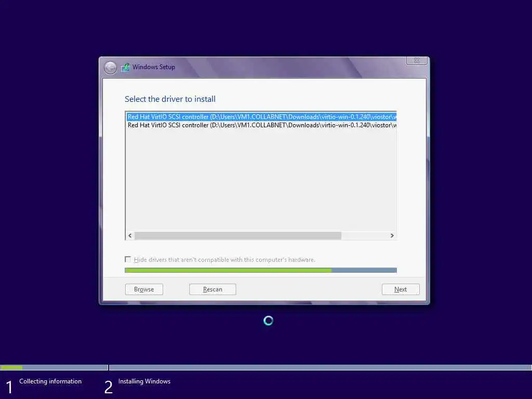
Task: Click the driver list's right scroll arrow
Action: 392,235
